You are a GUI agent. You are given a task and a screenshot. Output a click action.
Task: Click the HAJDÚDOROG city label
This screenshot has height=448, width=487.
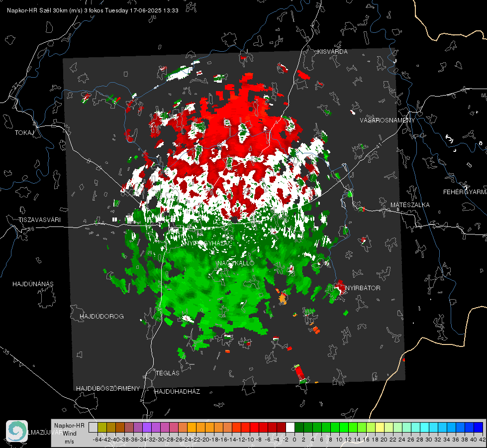point(101,317)
